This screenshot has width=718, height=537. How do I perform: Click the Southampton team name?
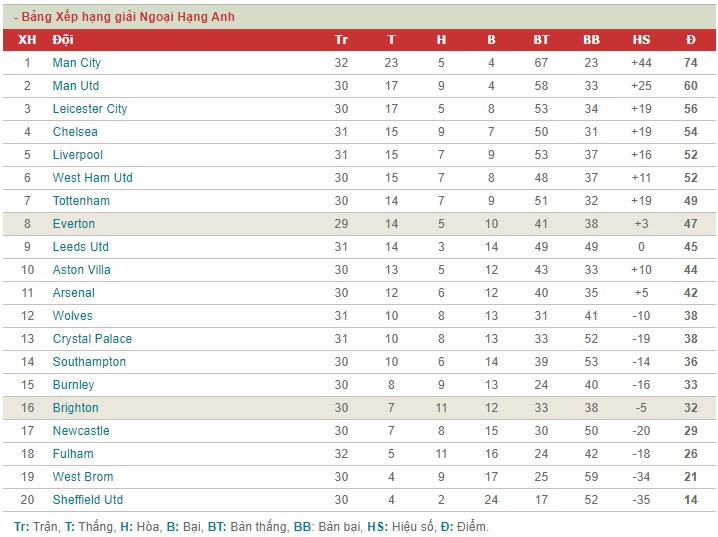89,362
